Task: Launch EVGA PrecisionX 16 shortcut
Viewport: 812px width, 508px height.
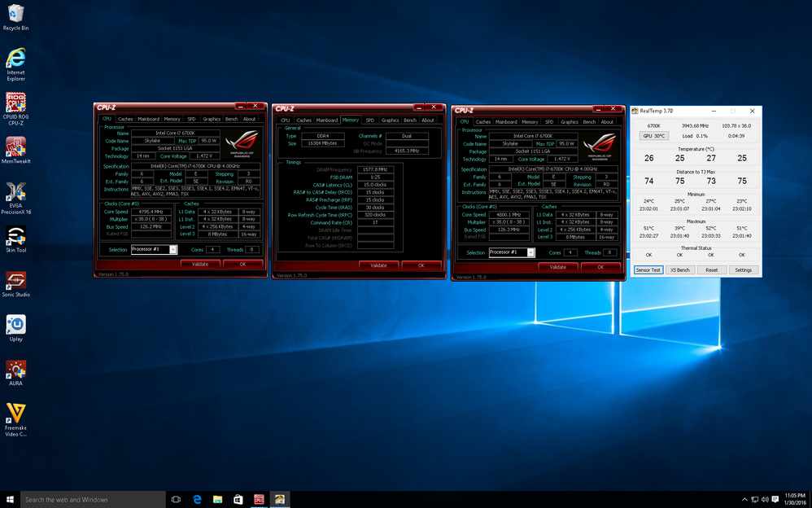Action: (15, 198)
